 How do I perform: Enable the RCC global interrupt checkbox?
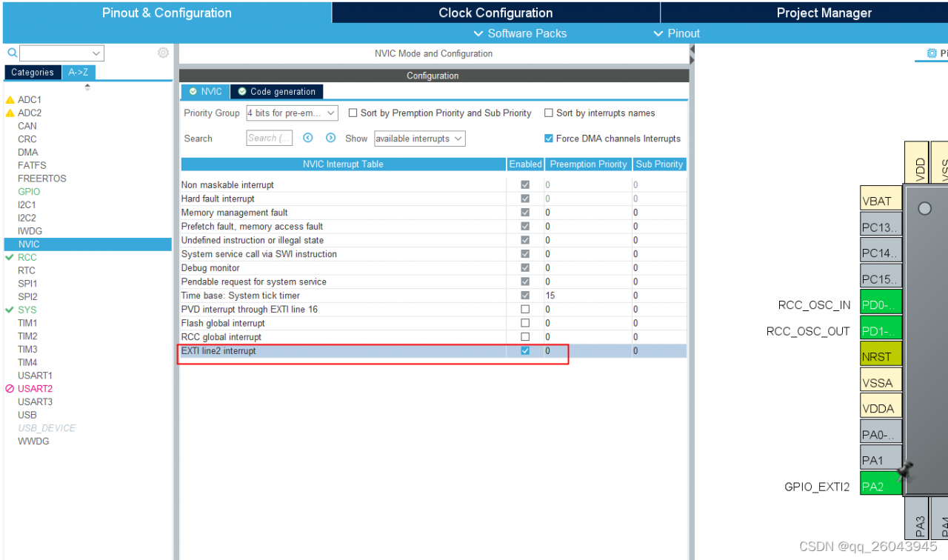[525, 337]
